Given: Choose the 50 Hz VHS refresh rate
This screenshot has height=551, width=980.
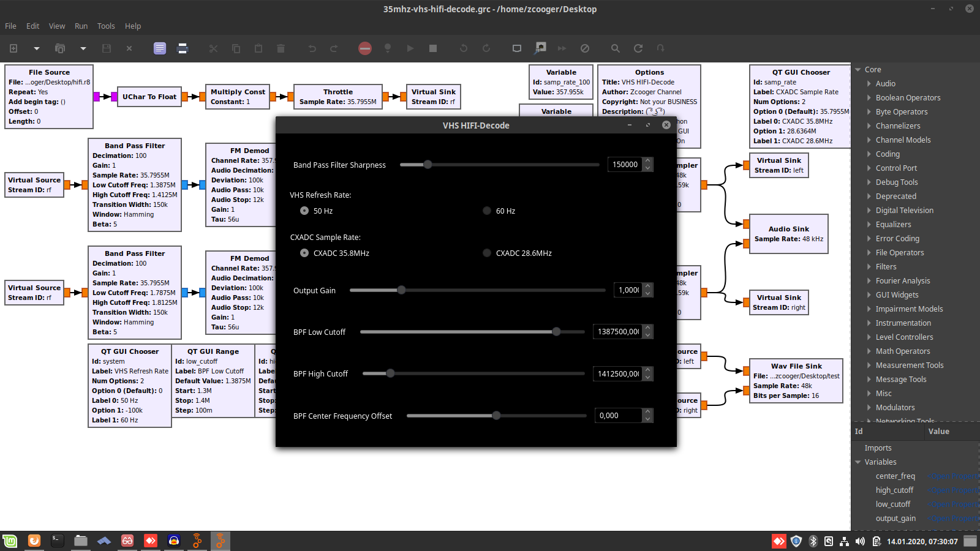Looking at the screenshot, I should 304,211.
